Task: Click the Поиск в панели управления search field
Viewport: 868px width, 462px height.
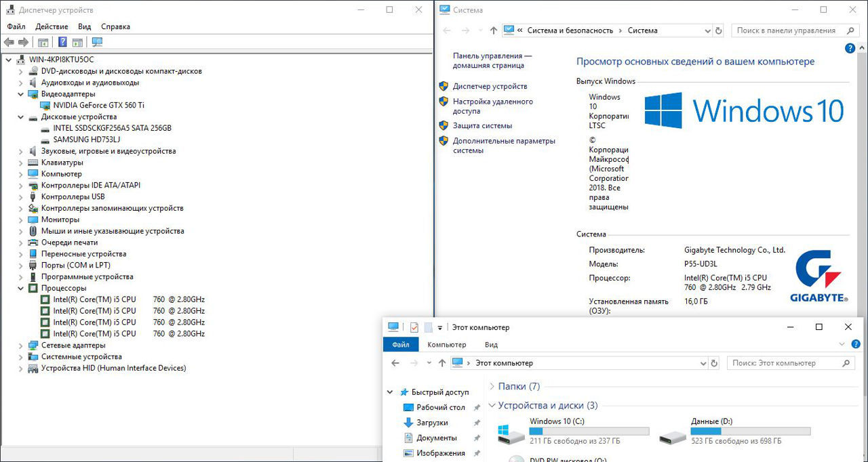Action: 790,30
